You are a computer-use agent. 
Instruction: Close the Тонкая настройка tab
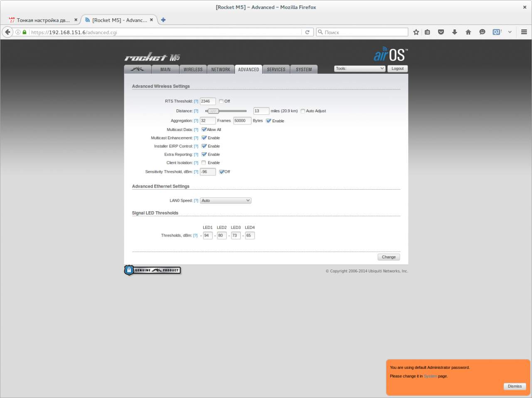[76, 20]
